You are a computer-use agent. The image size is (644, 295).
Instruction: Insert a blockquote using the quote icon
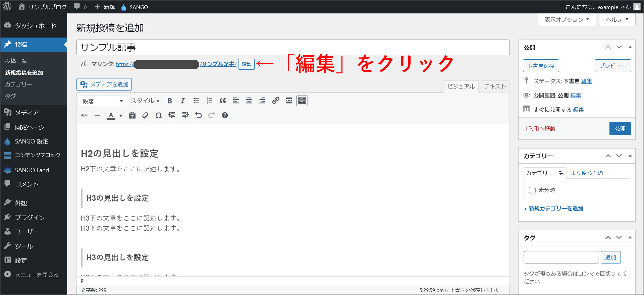[x=223, y=101]
